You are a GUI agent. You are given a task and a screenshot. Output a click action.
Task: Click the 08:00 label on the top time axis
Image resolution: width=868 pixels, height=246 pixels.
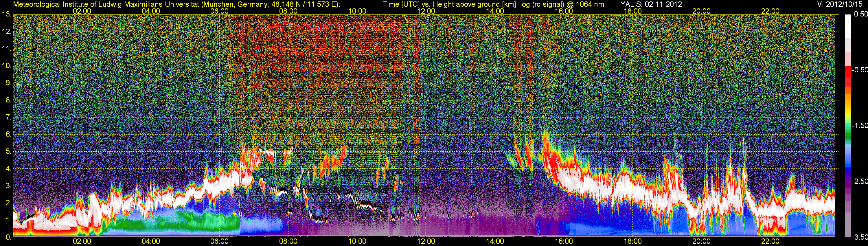tap(288, 11)
